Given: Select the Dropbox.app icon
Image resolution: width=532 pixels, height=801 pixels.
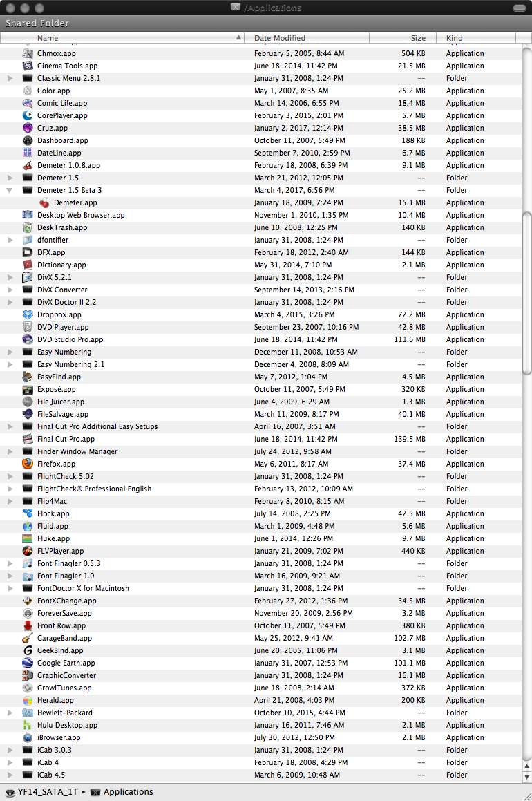Looking at the screenshot, I should coord(28,314).
